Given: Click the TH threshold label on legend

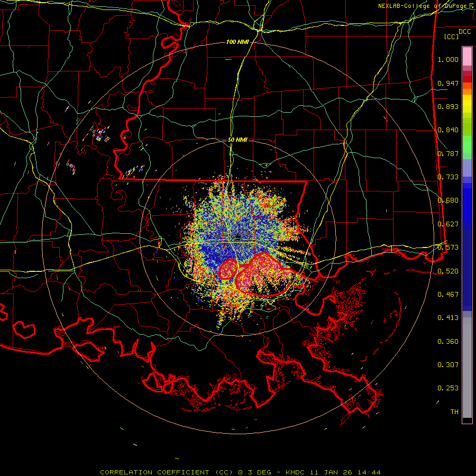Looking at the screenshot, I should 454,412.
